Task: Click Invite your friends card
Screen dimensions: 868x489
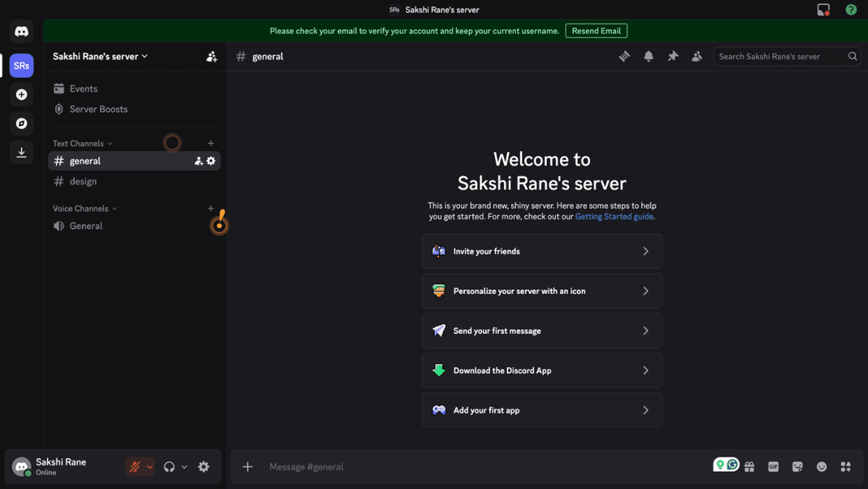Action: pos(542,251)
